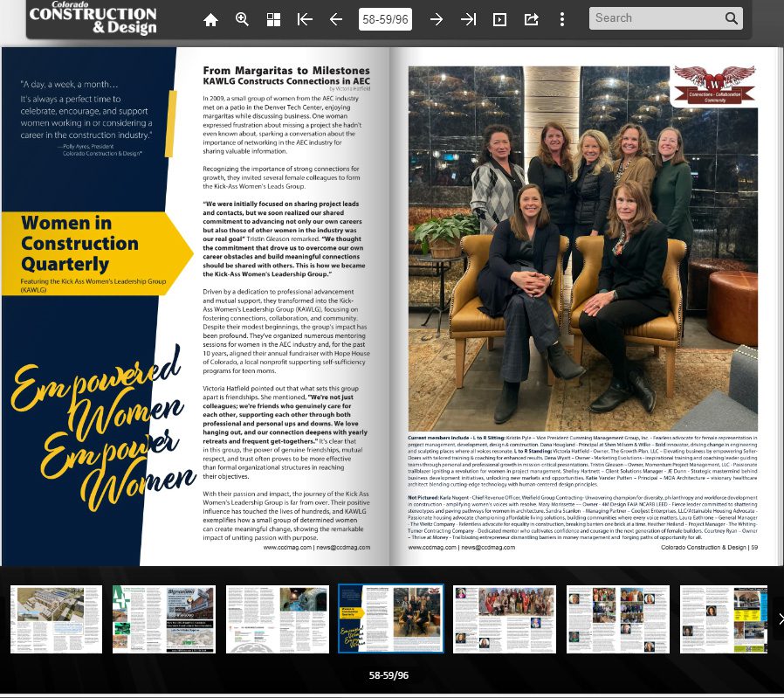This screenshot has width=784, height=698.
Task: Go to the next page
Action: click(437, 19)
